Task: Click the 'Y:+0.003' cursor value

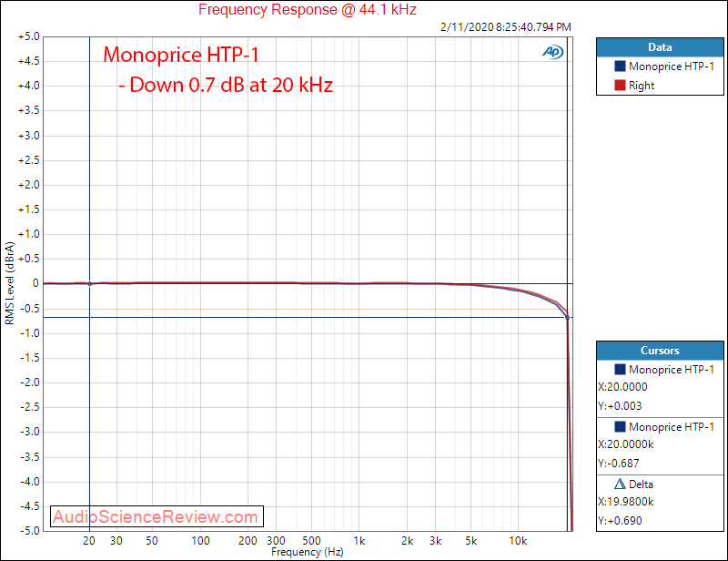Action: (x=620, y=406)
